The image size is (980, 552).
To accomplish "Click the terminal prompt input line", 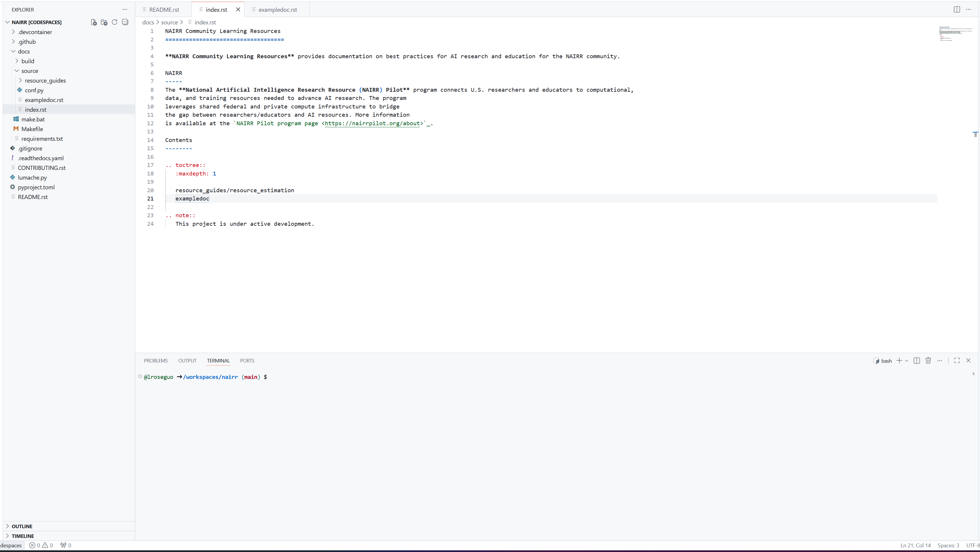I will (x=206, y=377).
